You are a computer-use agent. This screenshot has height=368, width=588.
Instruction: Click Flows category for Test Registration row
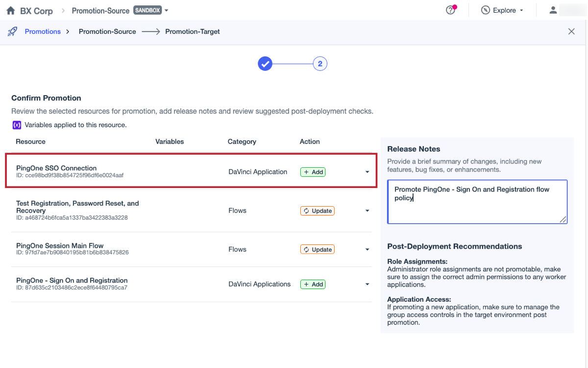pyautogui.click(x=237, y=211)
